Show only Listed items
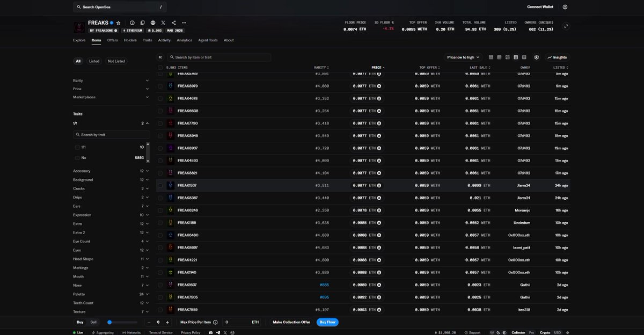Image resolution: width=644 pixels, height=335 pixels. [94, 61]
